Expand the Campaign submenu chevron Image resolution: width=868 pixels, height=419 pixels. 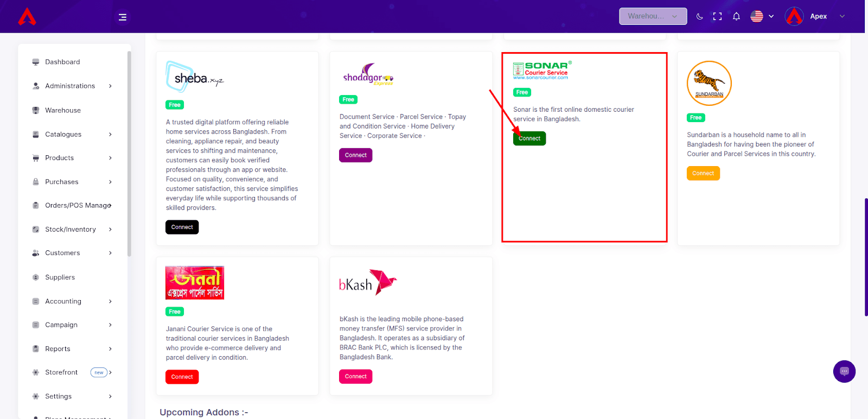click(x=110, y=325)
